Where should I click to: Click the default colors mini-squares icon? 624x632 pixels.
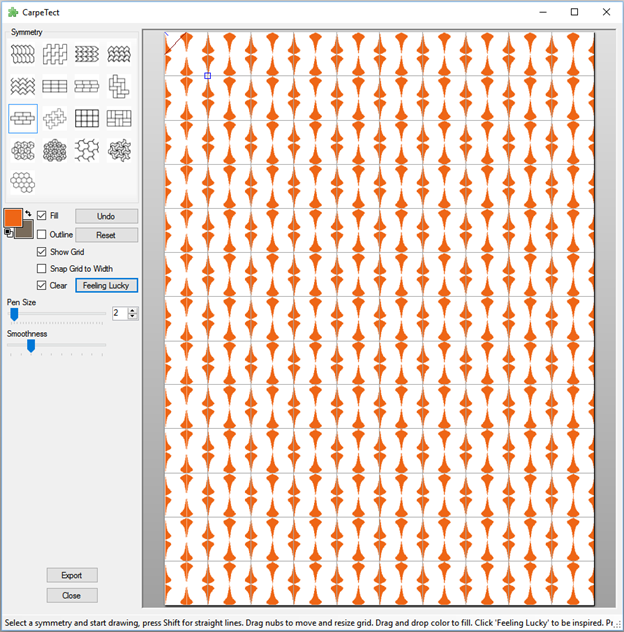tap(9, 232)
